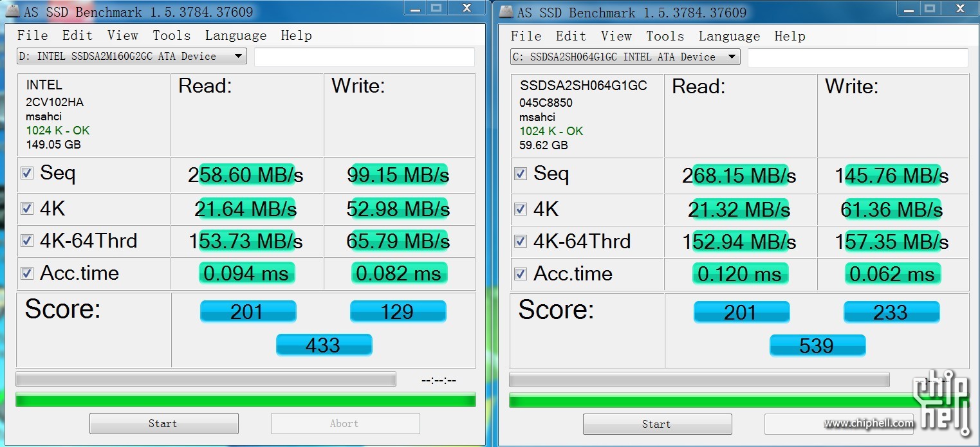Open the View menu in the D: INTEL window

[x=122, y=35]
